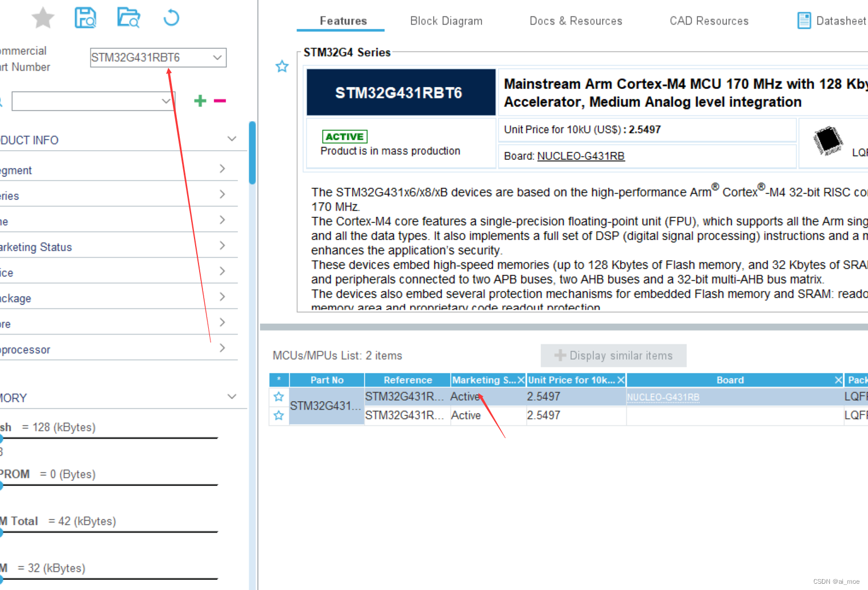Remove the Marketing Status column
The width and height of the screenshot is (868, 590).
click(x=520, y=380)
